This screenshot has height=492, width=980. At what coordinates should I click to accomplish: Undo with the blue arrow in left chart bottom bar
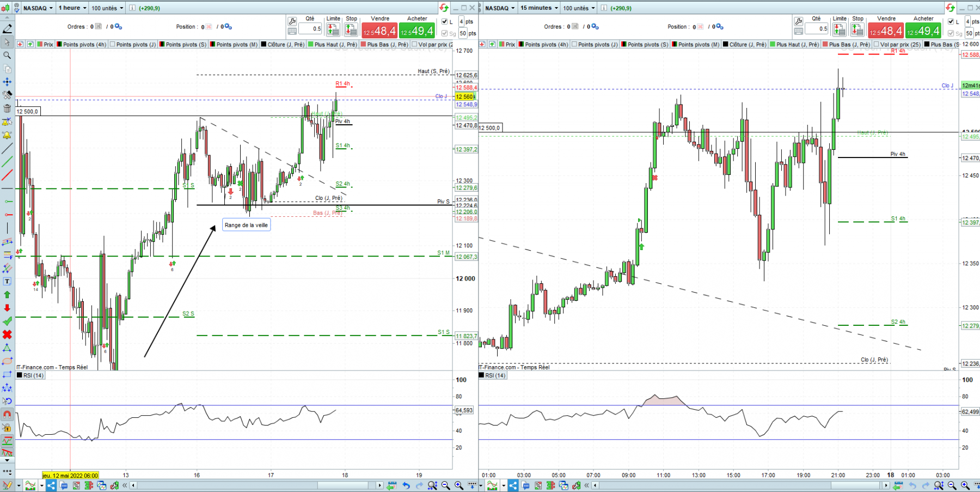point(406,485)
